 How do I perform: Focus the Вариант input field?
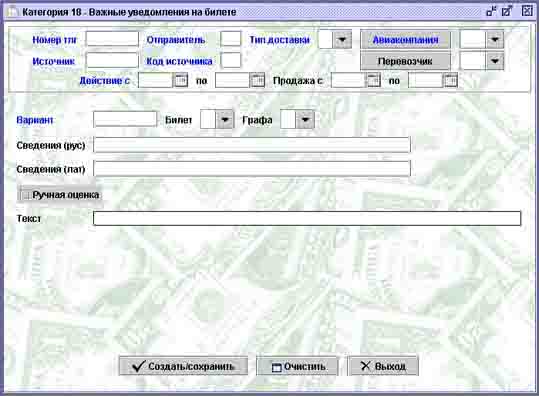125,119
